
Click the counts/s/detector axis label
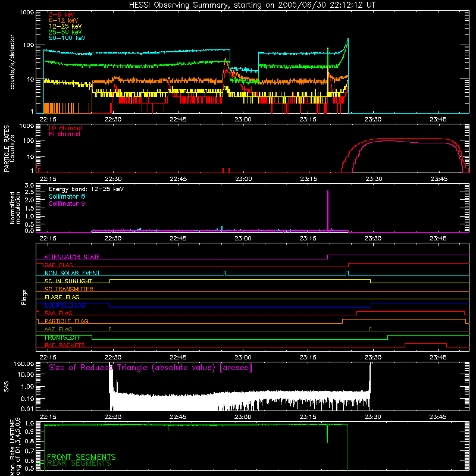(x=12, y=62)
